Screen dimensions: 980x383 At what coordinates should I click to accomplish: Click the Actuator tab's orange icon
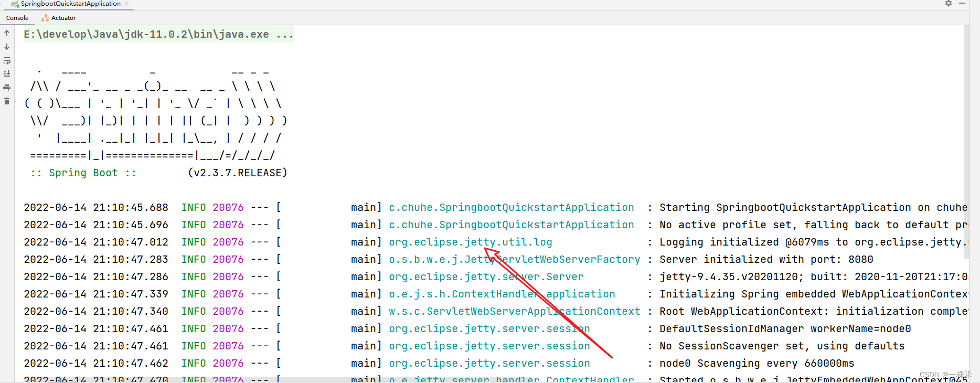(x=45, y=18)
